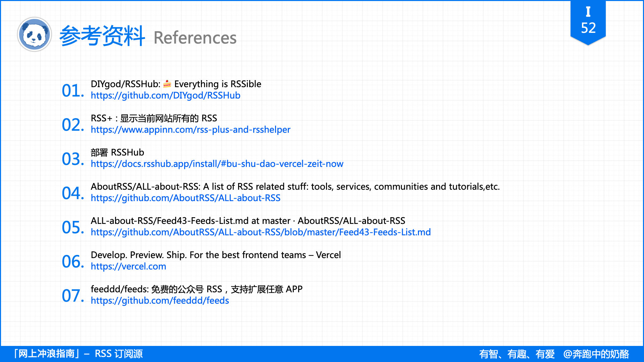The width and height of the screenshot is (644, 362).
Task: Click reference number 07
Action: pyautogui.click(x=72, y=296)
